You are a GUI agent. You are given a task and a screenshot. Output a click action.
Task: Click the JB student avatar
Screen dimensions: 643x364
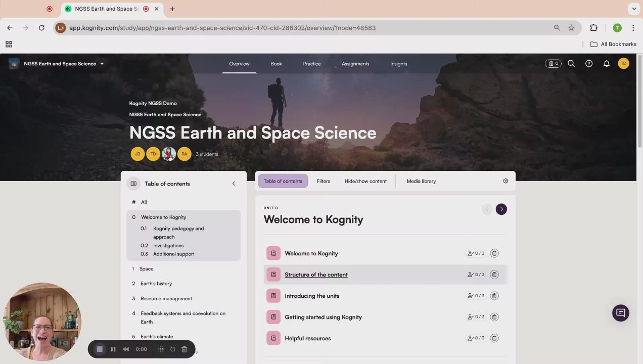click(x=137, y=154)
